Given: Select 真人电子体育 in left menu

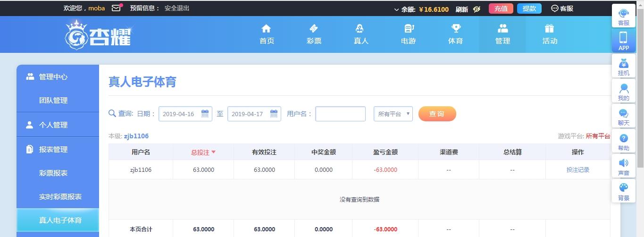Looking at the screenshot, I should 58,220.
